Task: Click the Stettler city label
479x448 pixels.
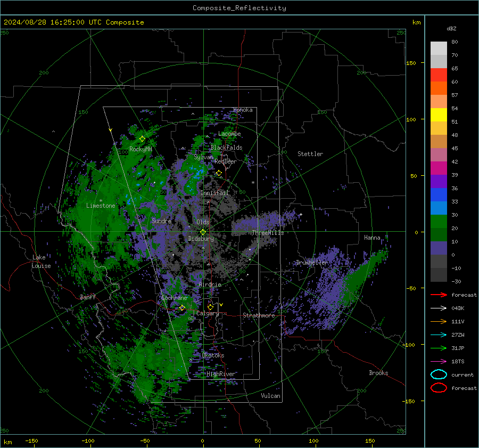Action: click(x=310, y=154)
